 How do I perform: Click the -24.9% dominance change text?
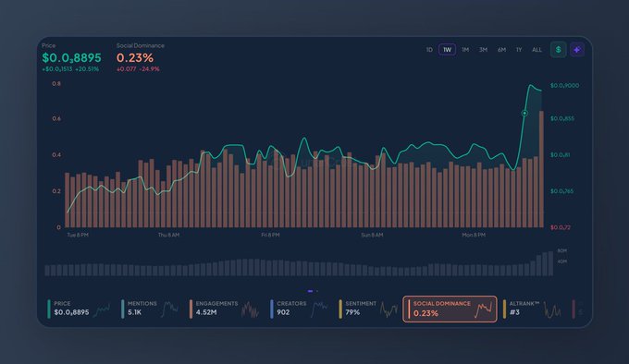pos(149,69)
